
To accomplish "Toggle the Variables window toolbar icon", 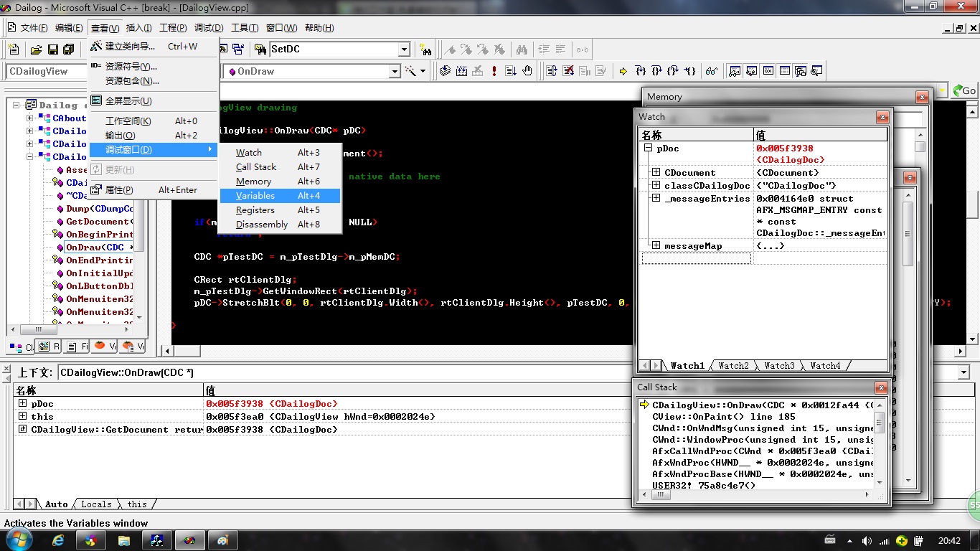I will tap(751, 71).
